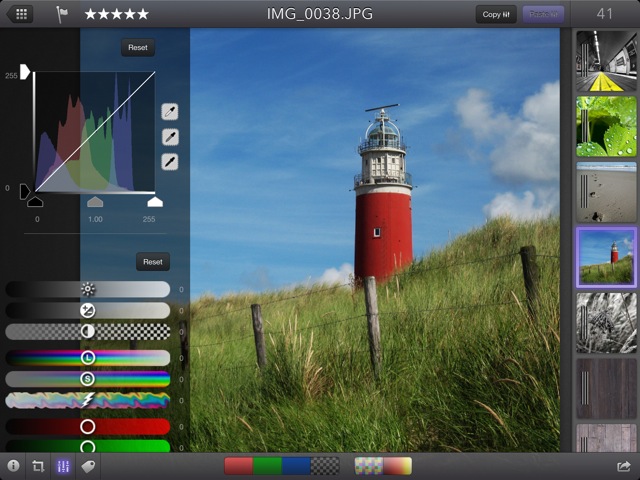Select the green leaf thumbnail
The height and width of the screenshot is (480, 640).
pos(606,126)
